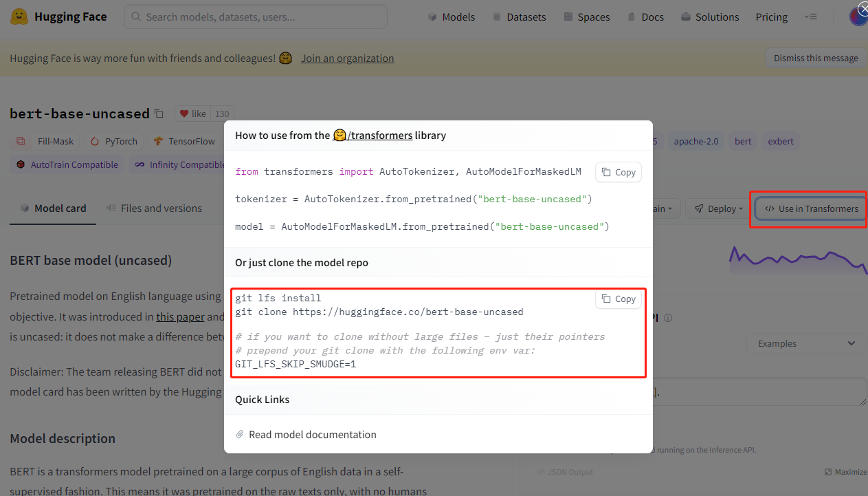Image resolution: width=868 pixels, height=496 pixels.
Task: Open the Solutions navigation item
Action: tap(710, 17)
